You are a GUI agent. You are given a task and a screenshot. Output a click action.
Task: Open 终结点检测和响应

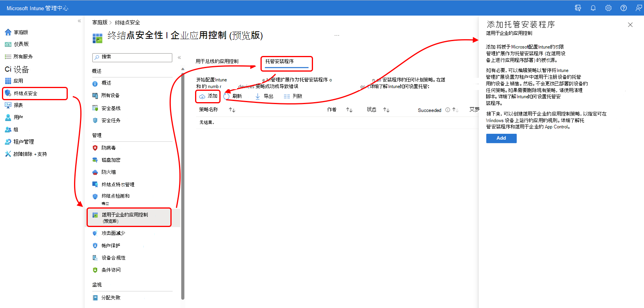coord(111,199)
